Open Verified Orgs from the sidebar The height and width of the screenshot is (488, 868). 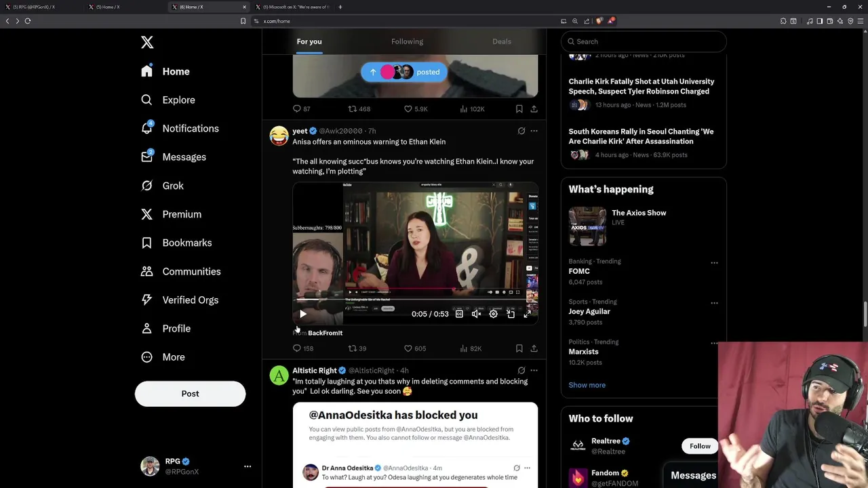[180, 300]
